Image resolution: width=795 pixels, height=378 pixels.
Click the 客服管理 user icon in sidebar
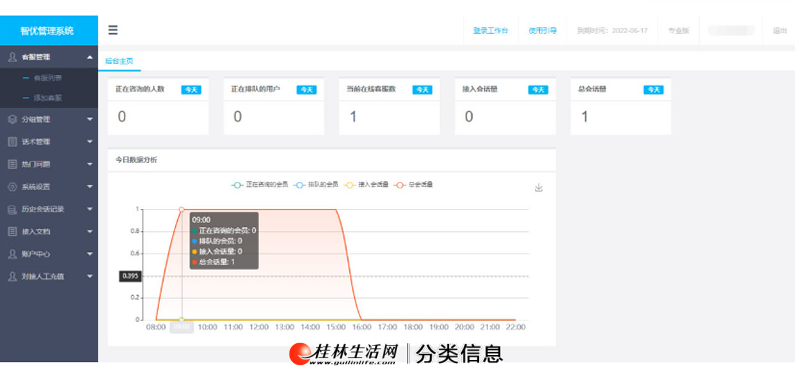tap(13, 57)
